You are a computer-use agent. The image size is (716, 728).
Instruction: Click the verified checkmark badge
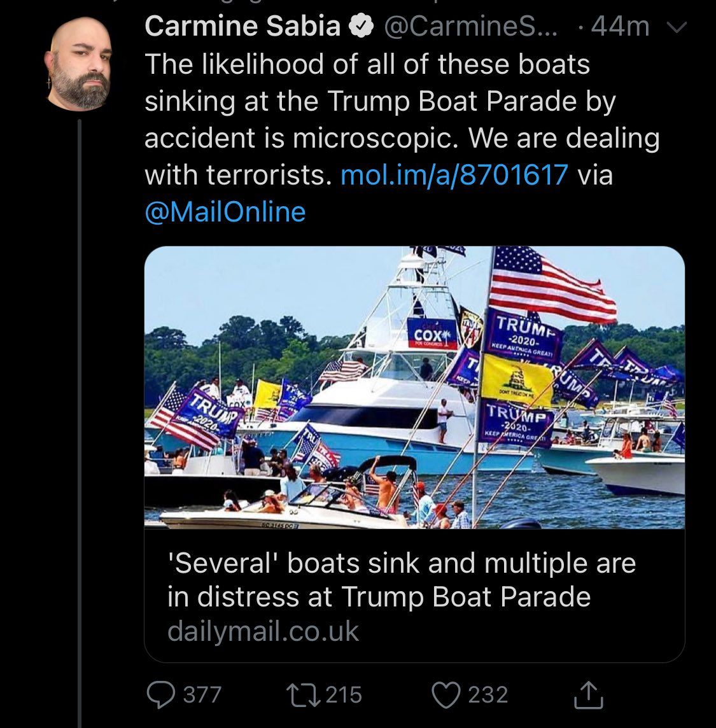point(362,26)
